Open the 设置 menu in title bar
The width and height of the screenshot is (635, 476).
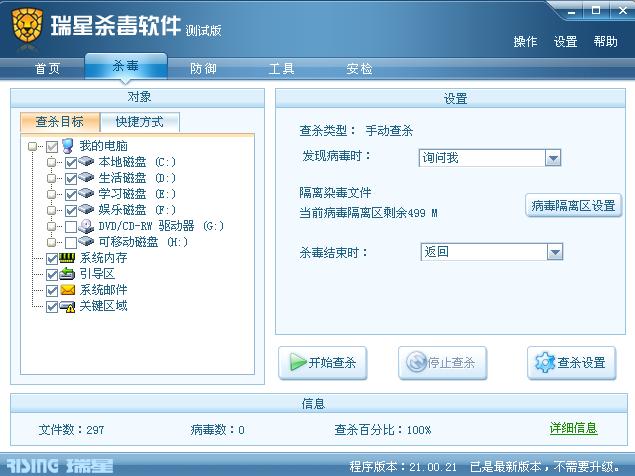(x=565, y=41)
